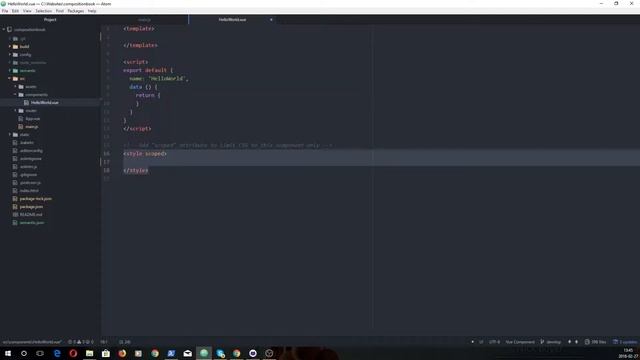The height and width of the screenshot is (360, 640).
Task: Launch Firefox from taskbar
Action: pyautogui.click(x=122, y=353)
